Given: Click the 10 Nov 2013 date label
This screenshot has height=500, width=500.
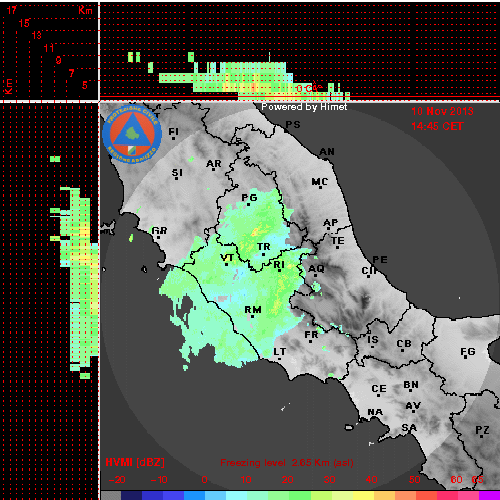Looking at the screenshot, I should 442,111.
